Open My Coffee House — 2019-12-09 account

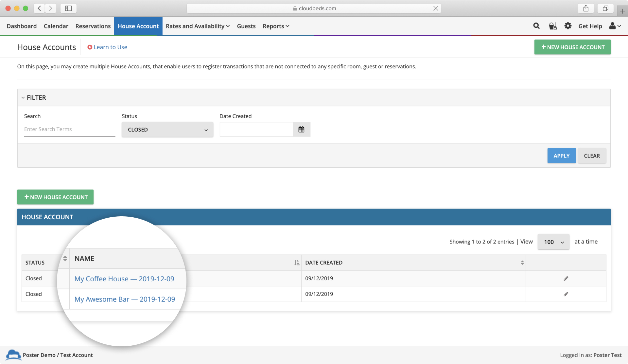tap(124, 279)
